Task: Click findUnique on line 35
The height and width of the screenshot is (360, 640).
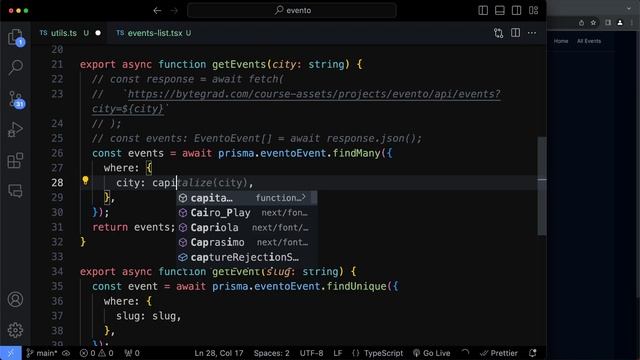Action: [x=356, y=286]
